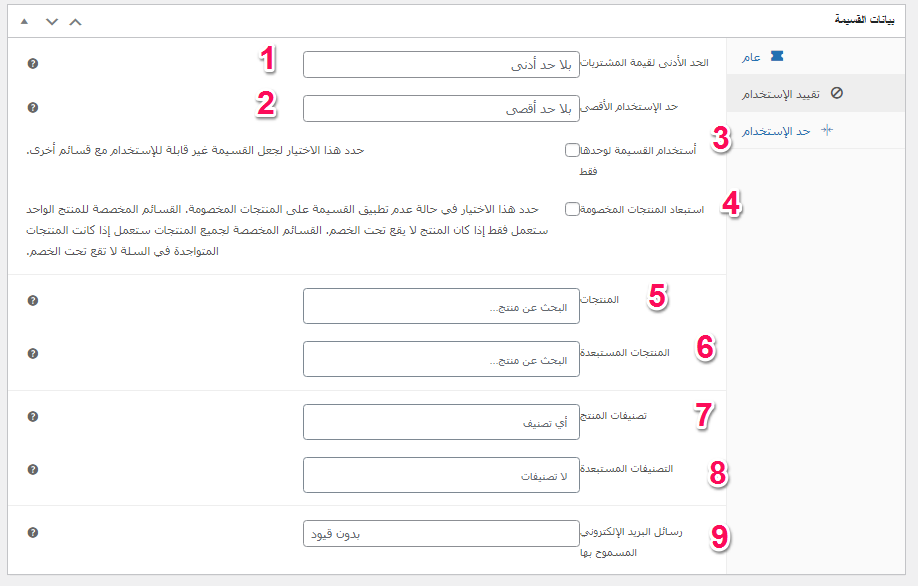Toggle coupon data panel with triangle arrow

tap(25, 21)
